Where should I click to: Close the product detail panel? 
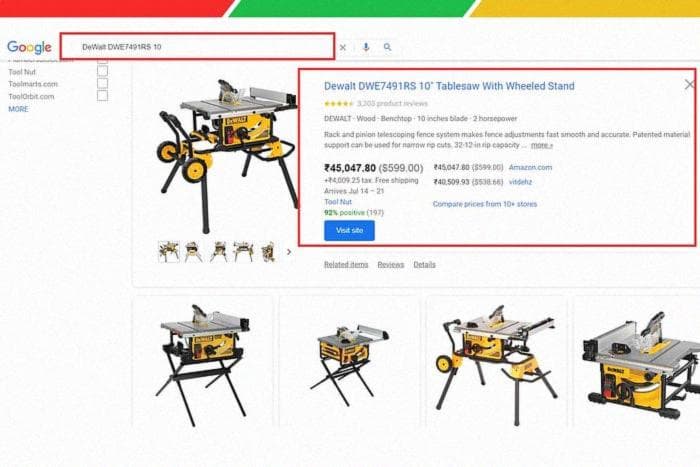tap(690, 84)
